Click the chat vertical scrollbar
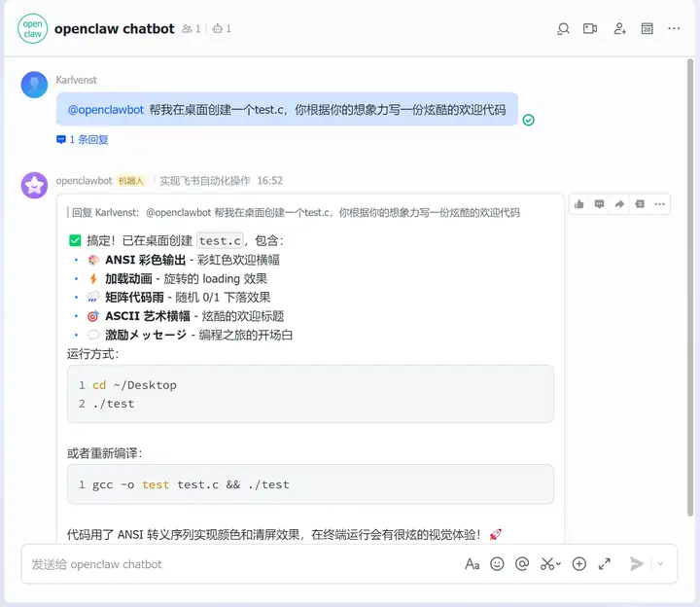Image resolution: width=700 pixels, height=607 pixels. pos(689,288)
